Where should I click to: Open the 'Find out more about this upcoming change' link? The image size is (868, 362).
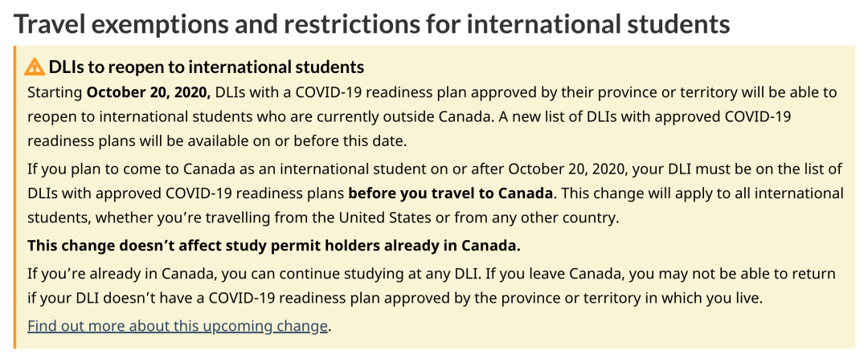click(x=178, y=326)
